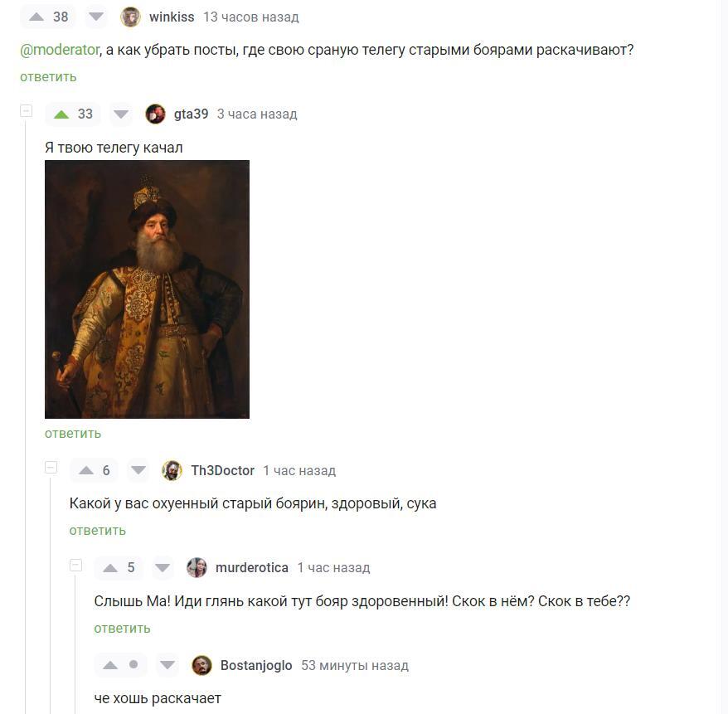Open Bostanjoglo's user profile name
728x714 pixels.
pyautogui.click(x=256, y=665)
